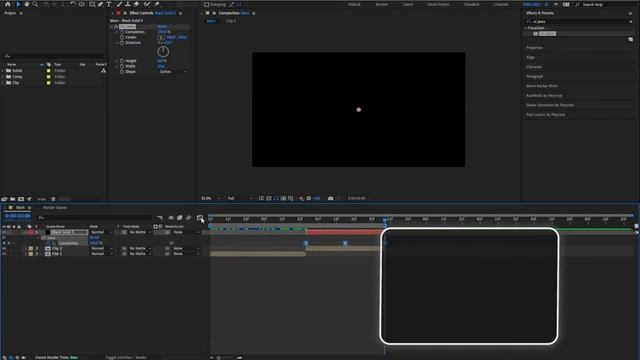Select the Brush tool
Screen dimensions: 640x360
(120, 4)
